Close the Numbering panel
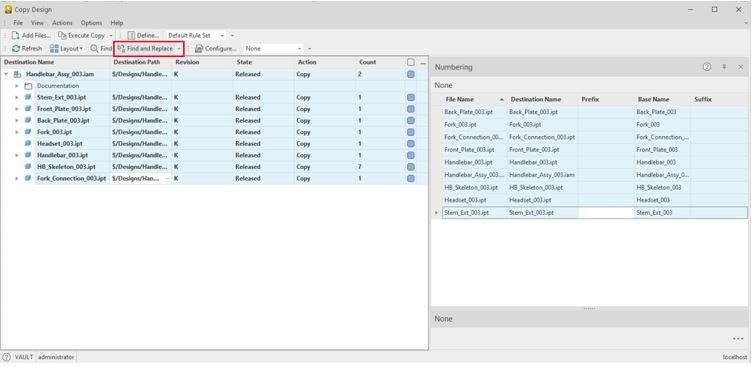 pyautogui.click(x=740, y=67)
